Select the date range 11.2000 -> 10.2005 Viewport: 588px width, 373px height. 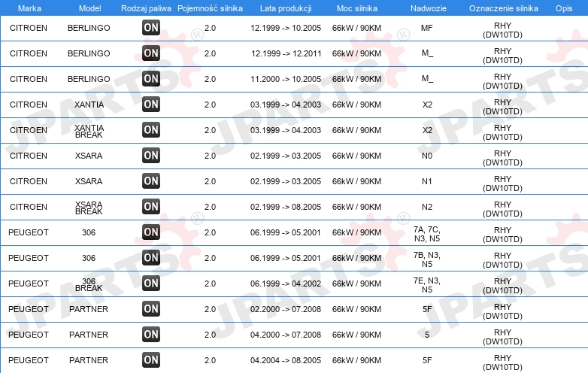(286, 79)
